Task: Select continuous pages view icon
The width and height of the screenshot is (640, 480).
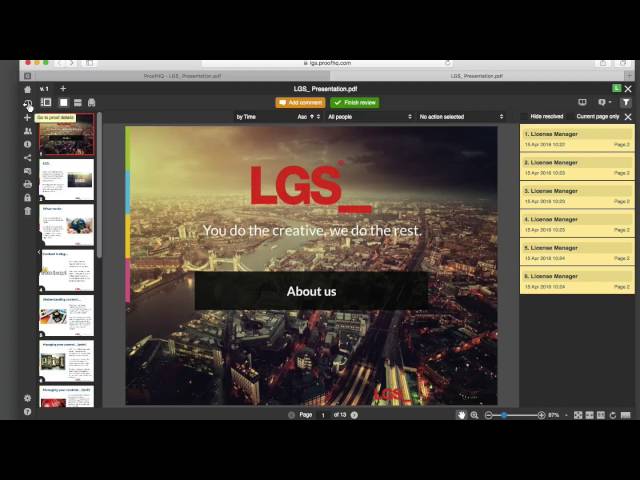Action: (78, 102)
